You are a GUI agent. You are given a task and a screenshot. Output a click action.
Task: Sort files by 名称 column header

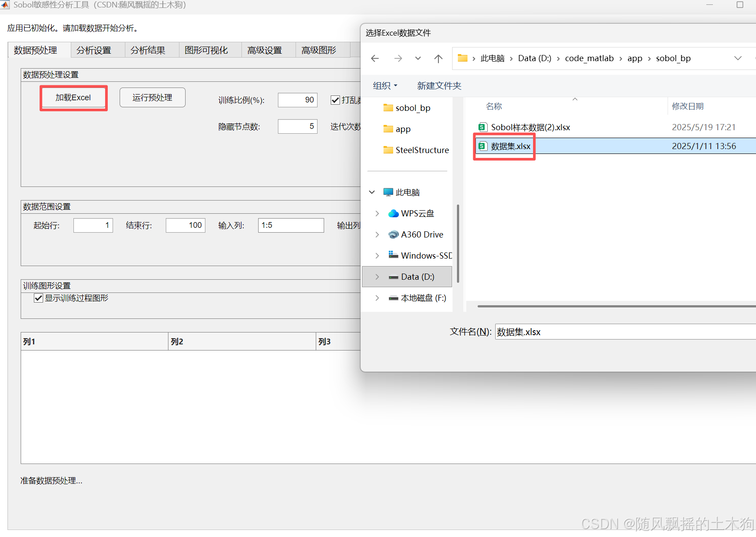click(494, 106)
